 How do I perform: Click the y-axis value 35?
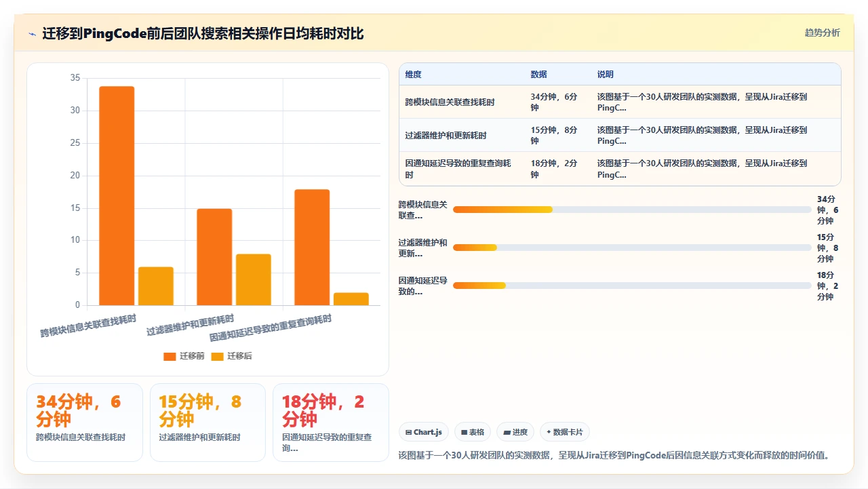click(75, 78)
